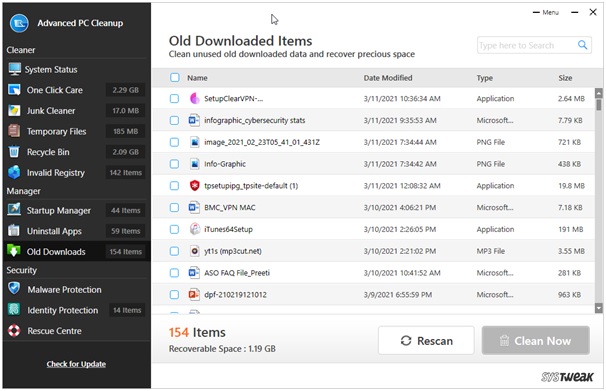Click the dpf-210219121012 PowerPoint icon
Image resolution: width=606 pixels, height=391 pixels.
194,294
